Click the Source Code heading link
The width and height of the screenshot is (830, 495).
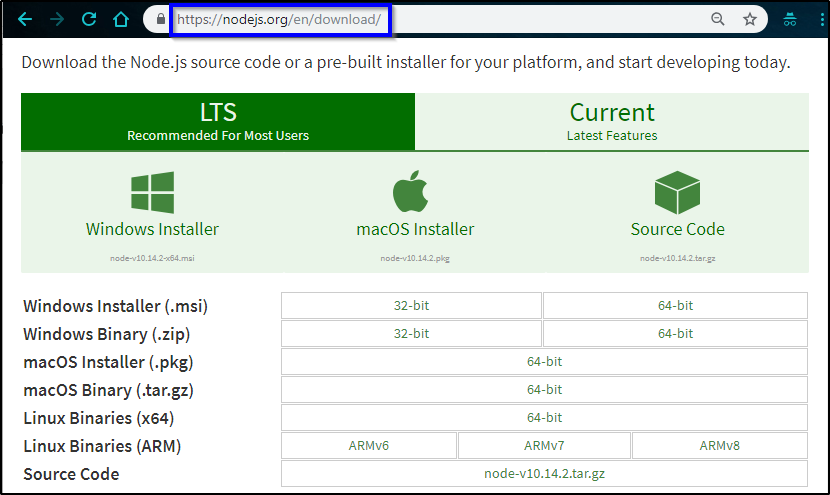click(678, 229)
